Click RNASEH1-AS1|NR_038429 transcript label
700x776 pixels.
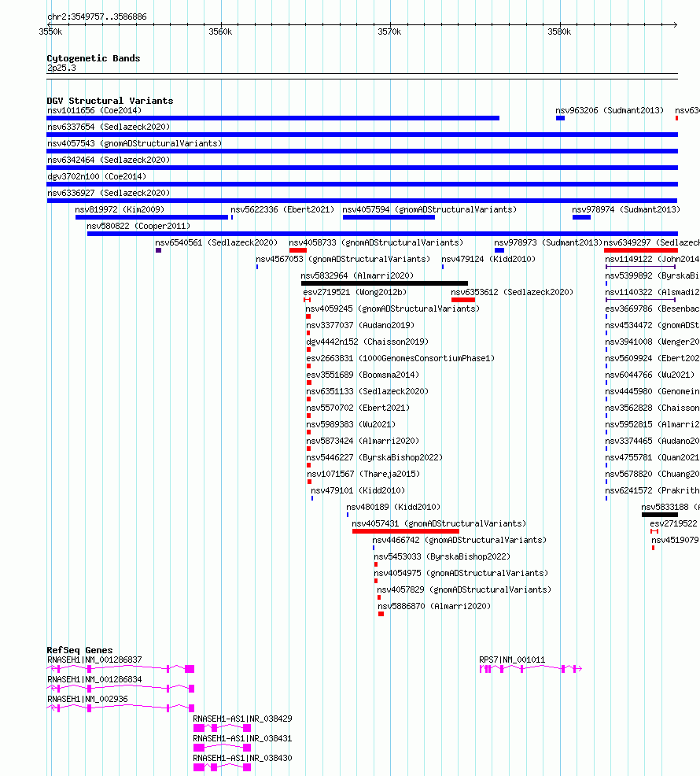pyautogui.click(x=242, y=719)
